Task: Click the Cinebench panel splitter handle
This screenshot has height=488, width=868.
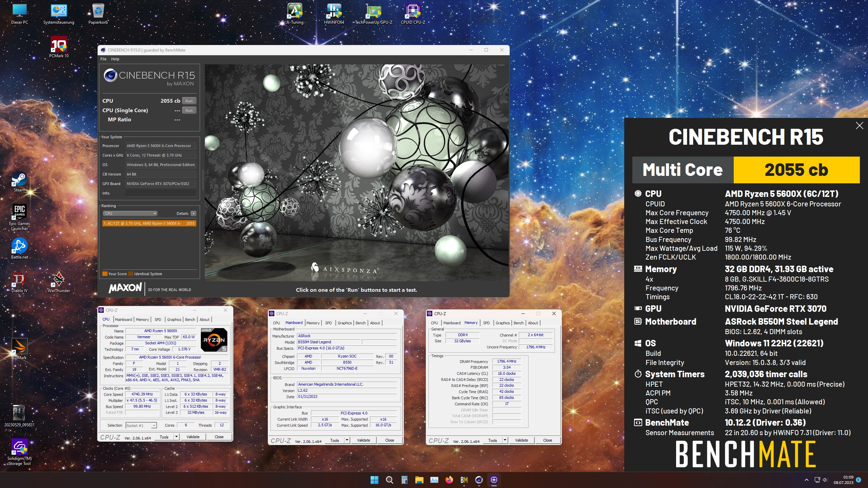Action: click(203, 180)
